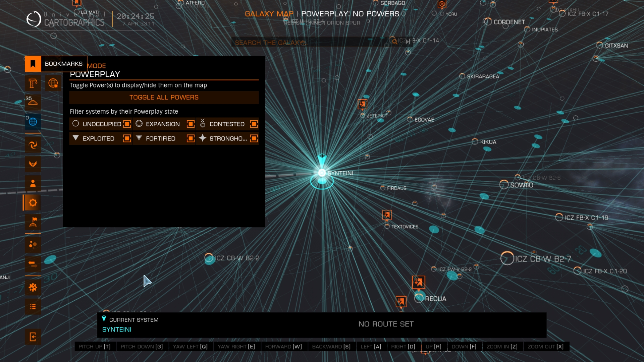Select the EGOVAE system label

coord(424,120)
